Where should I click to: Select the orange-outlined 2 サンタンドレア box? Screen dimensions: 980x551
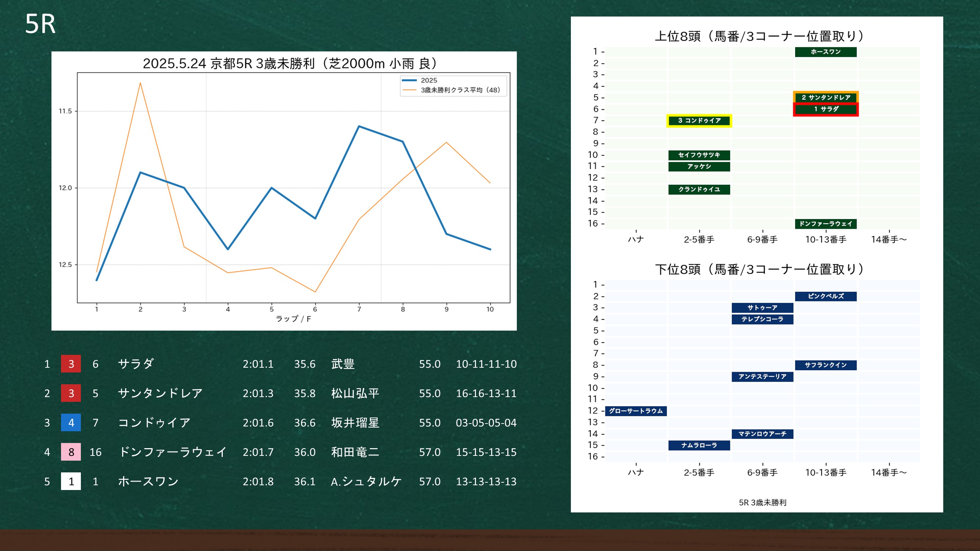[x=826, y=97]
